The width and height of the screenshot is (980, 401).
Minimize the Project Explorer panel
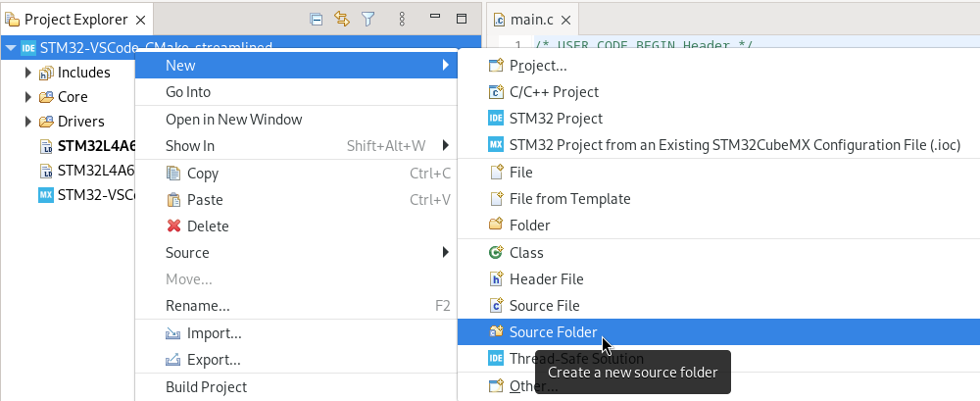click(436, 17)
